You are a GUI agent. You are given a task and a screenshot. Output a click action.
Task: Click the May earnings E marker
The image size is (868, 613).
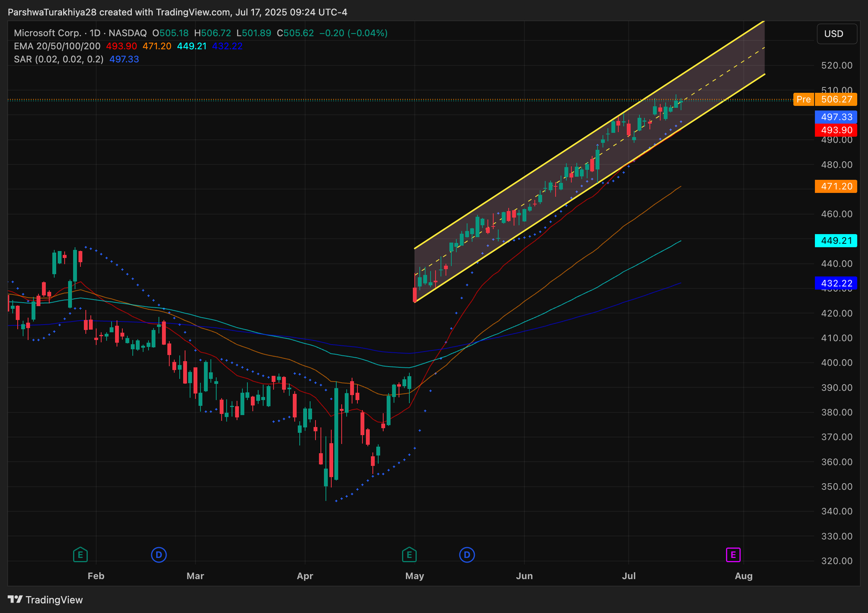pos(409,555)
